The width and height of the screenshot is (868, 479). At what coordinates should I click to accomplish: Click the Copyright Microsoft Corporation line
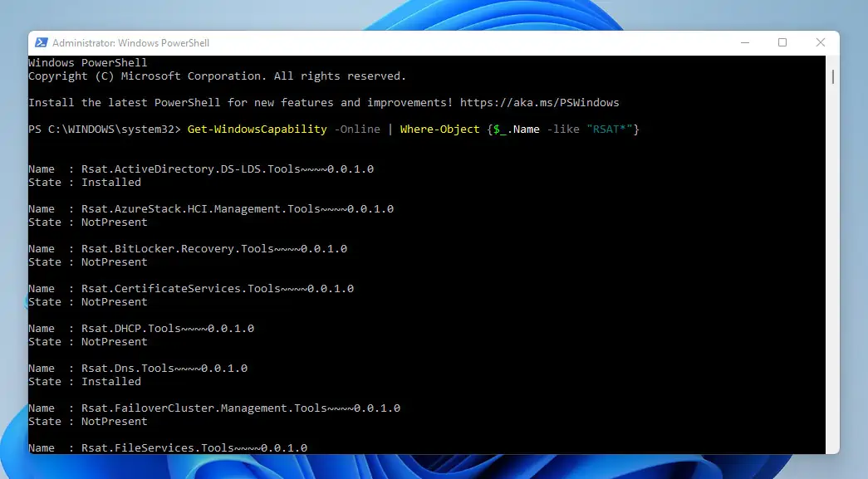pyautogui.click(x=218, y=76)
